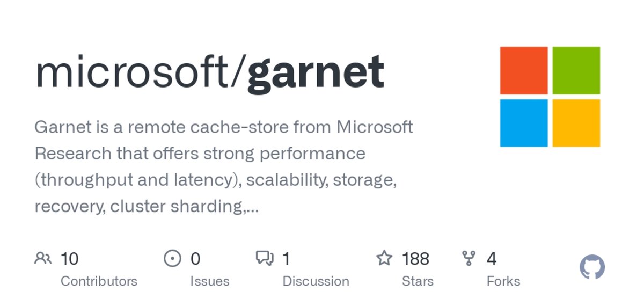Screen dimensions: 644x306
Task: Click the GitHub octocat logo
Action: pos(592,267)
